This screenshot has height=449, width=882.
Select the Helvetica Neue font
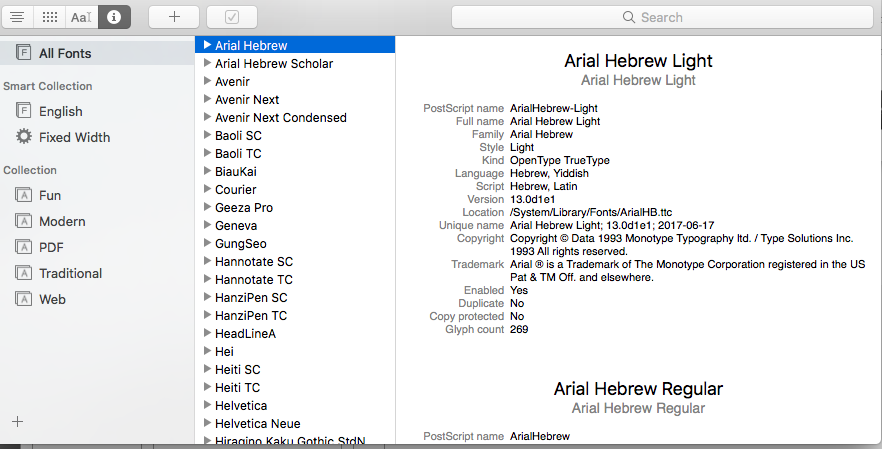295,424
